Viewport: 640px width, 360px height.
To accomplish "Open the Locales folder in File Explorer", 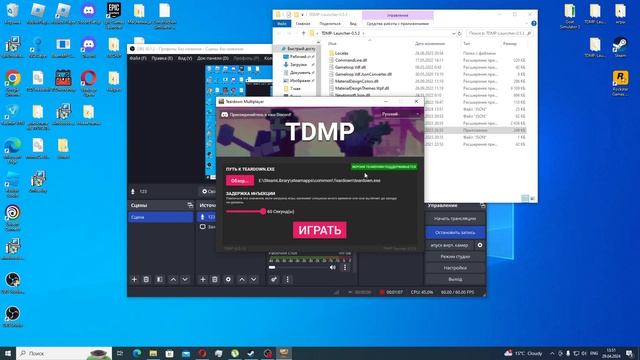I will (x=342, y=53).
